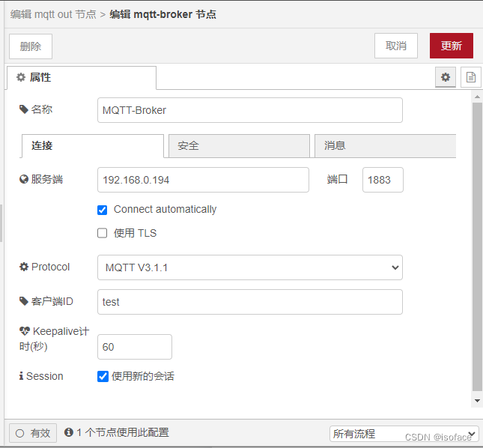The image size is (483, 448).
Task: Toggle the 有效 enabled state button
Action: 33,433
